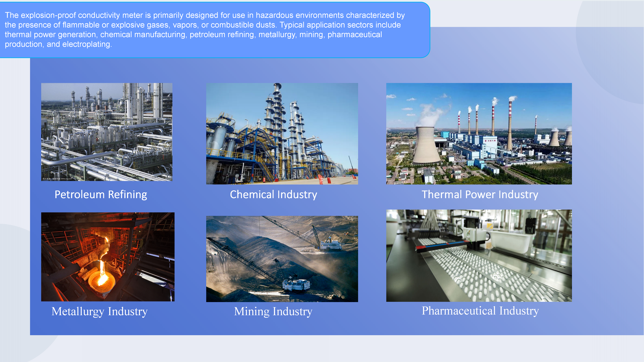
Task: Select the Pharmaceutical pill production photo
Action: (x=479, y=255)
